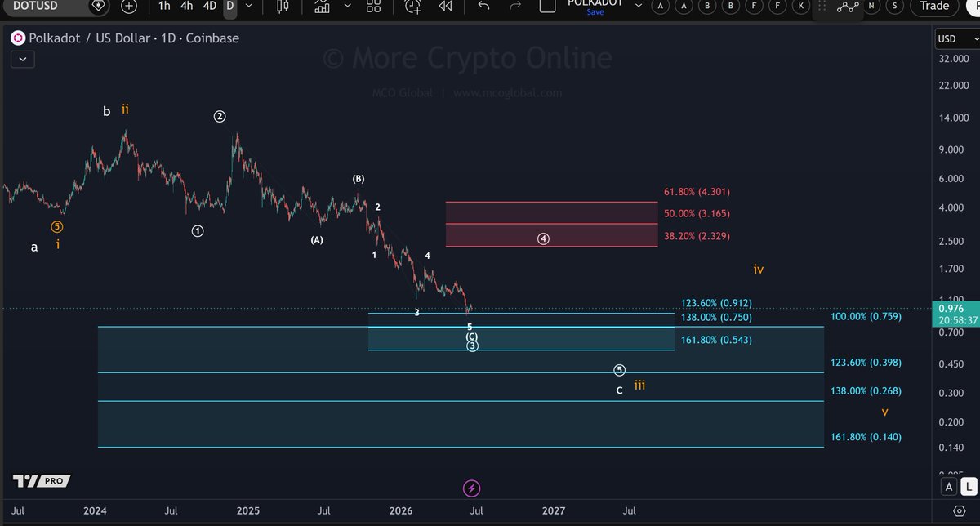Image resolution: width=980 pixels, height=526 pixels.
Task: Expand the indicators favorites dropdown arrow
Action: [x=347, y=6]
